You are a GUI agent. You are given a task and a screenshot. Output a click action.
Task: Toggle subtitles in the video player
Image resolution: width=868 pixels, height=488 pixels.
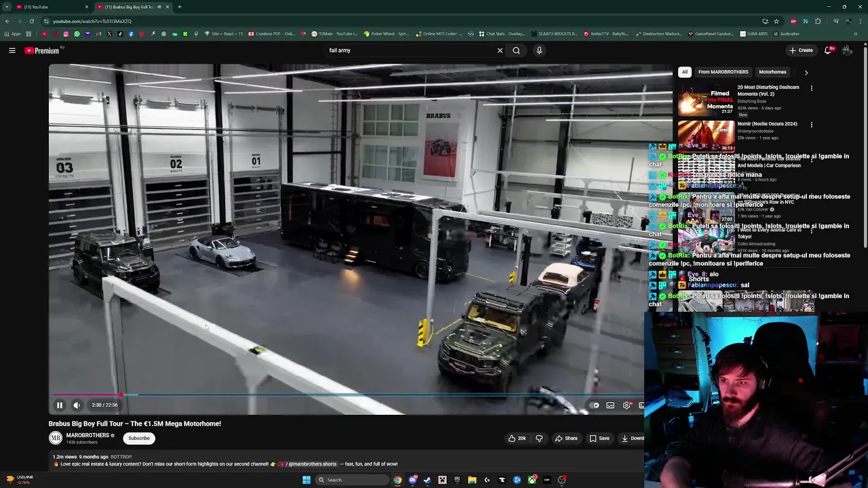click(x=610, y=405)
